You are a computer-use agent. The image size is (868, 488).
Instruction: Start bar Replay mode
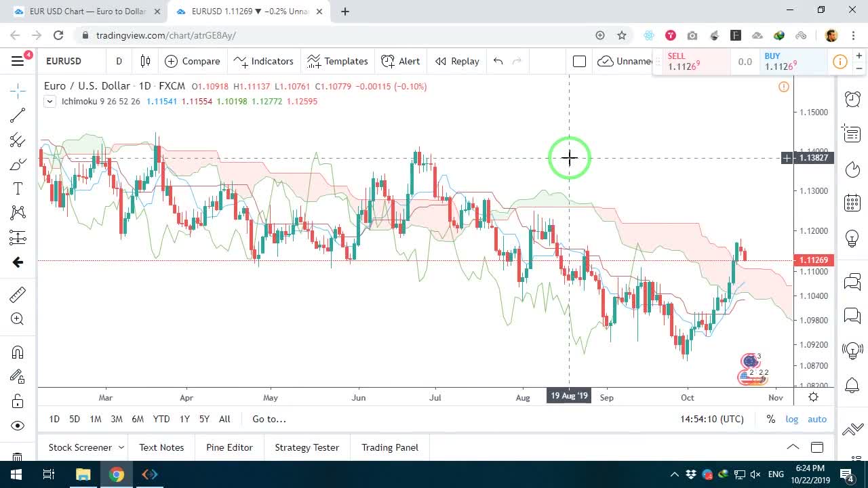458,61
